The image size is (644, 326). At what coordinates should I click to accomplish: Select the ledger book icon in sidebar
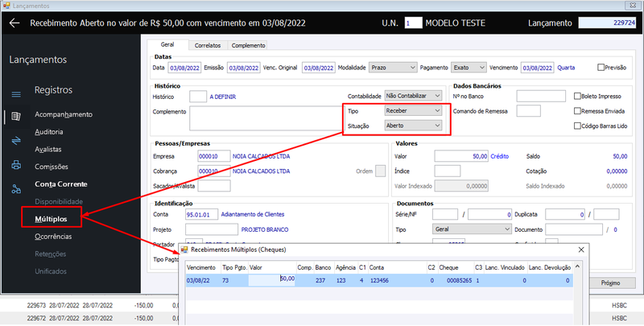pos(16,117)
